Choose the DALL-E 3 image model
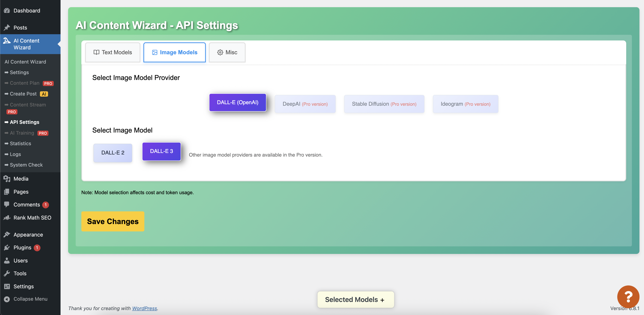 coord(162,151)
